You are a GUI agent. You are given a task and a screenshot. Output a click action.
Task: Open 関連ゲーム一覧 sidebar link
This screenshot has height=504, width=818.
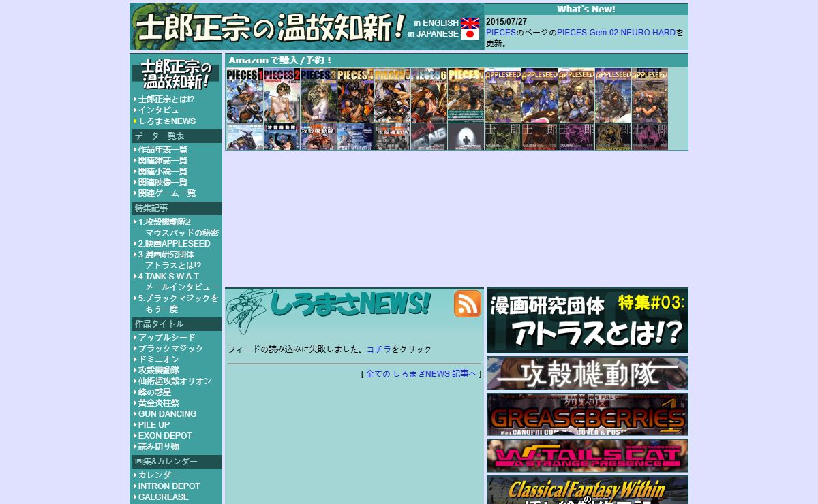click(x=166, y=193)
